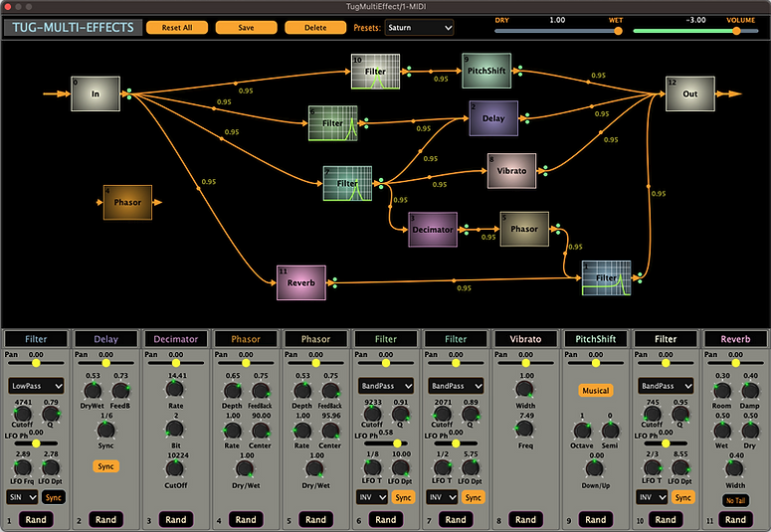Select the blue Filter node numbered 1
This screenshot has height=532, width=771.
click(606, 278)
